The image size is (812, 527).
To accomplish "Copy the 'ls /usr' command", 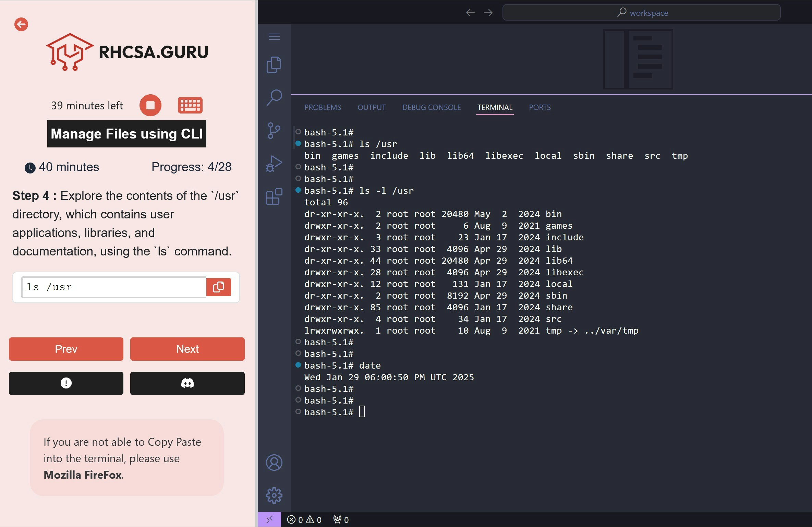I will pos(218,287).
